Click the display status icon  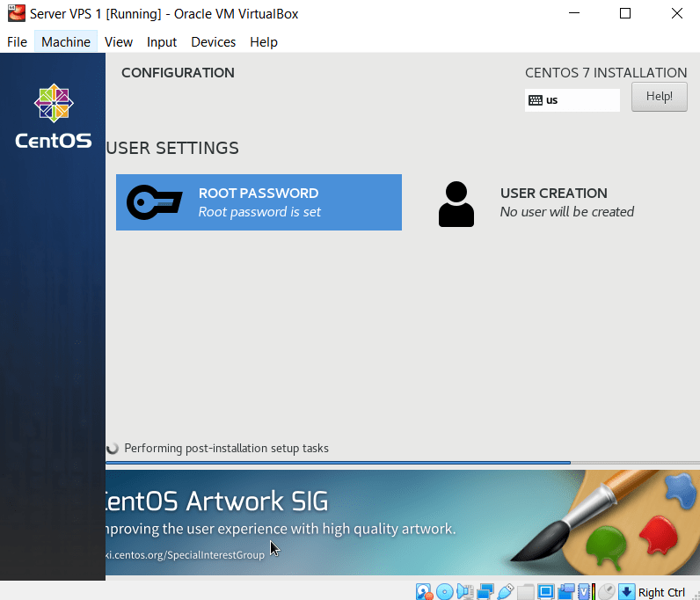(x=545, y=591)
